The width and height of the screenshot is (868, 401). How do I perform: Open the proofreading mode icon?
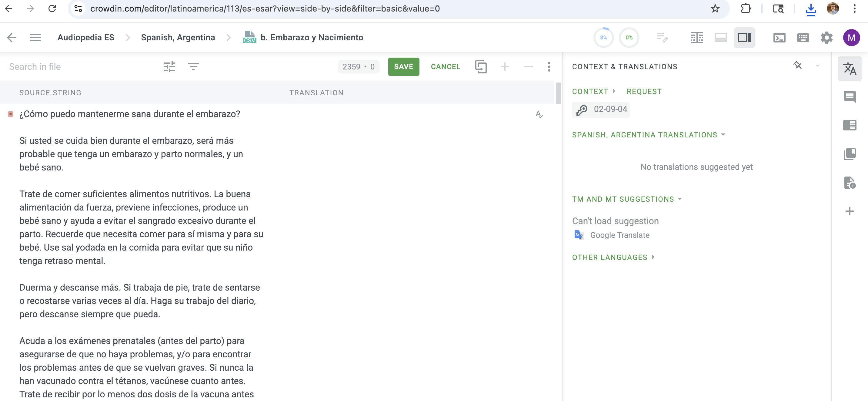click(x=662, y=37)
